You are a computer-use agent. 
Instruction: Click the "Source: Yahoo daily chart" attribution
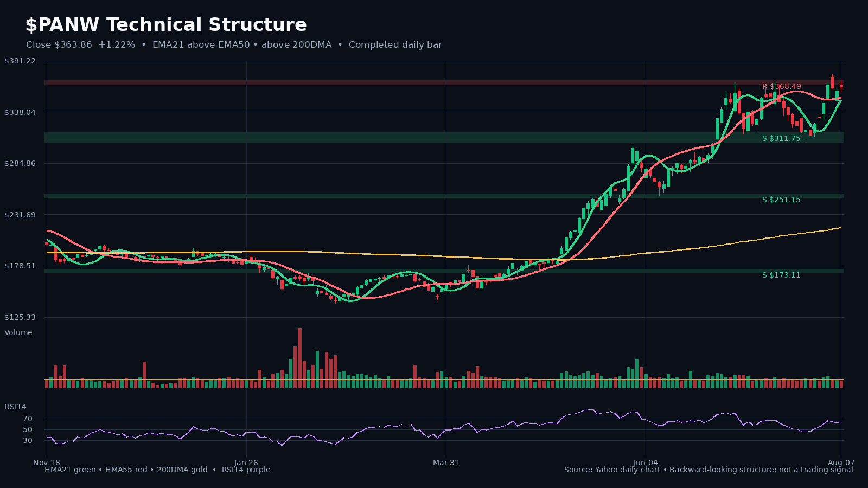612,470
